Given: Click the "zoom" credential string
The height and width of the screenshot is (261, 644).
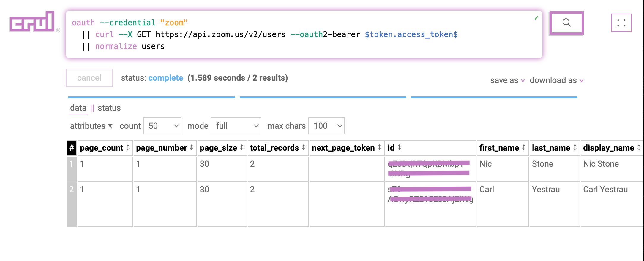Looking at the screenshot, I should (174, 23).
